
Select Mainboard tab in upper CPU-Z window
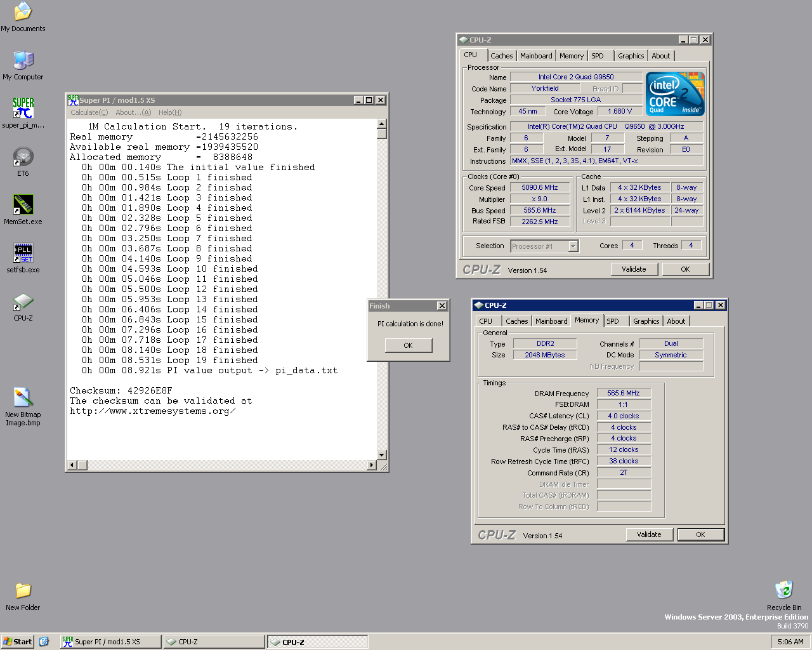(x=536, y=56)
